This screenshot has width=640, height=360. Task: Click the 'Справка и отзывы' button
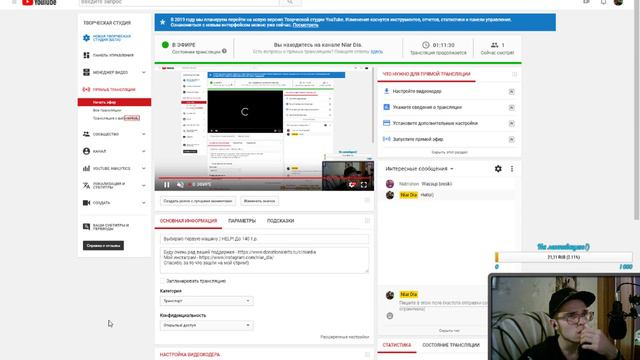[103, 246]
